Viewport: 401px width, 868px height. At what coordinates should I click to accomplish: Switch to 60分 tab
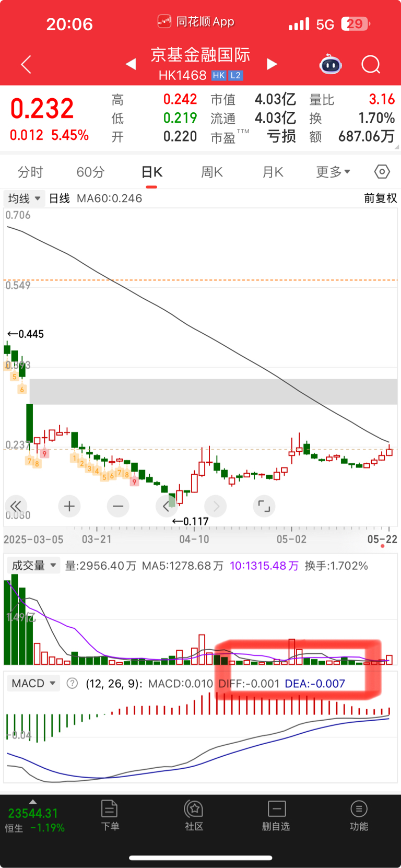point(90,172)
